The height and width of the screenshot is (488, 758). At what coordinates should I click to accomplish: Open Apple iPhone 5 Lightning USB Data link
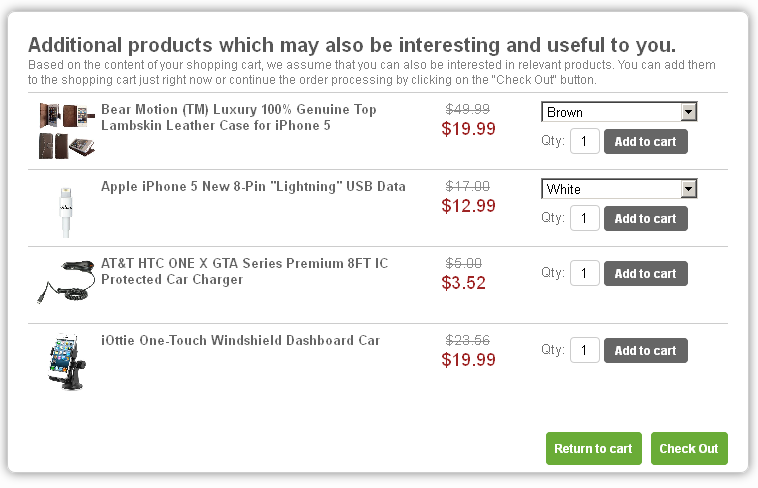click(x=253, y=186)
